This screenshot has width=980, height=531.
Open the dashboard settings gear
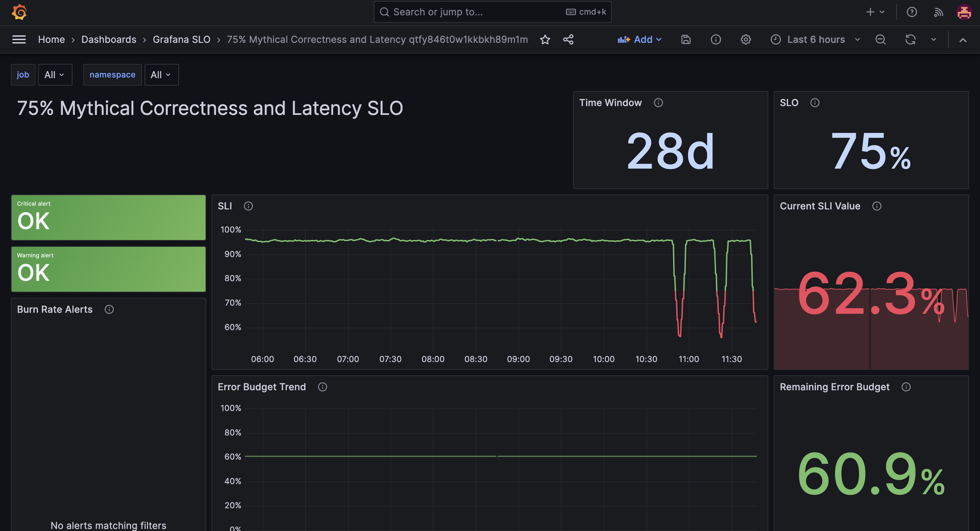(x=746, y=39)
